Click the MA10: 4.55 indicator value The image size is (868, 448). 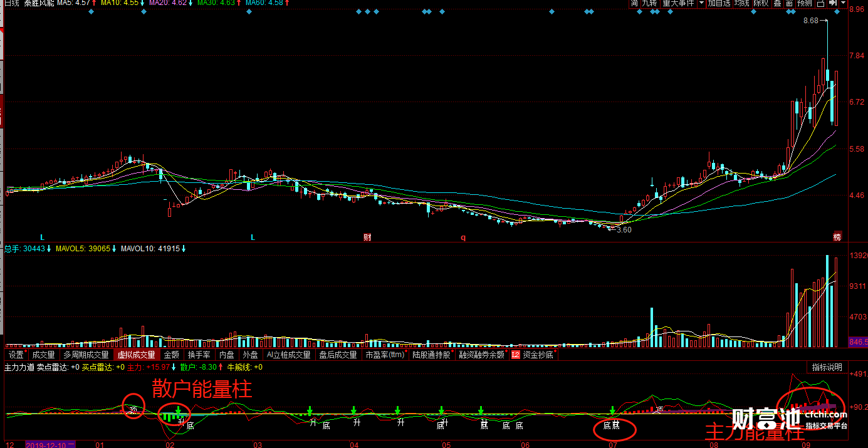pos(119,3)
